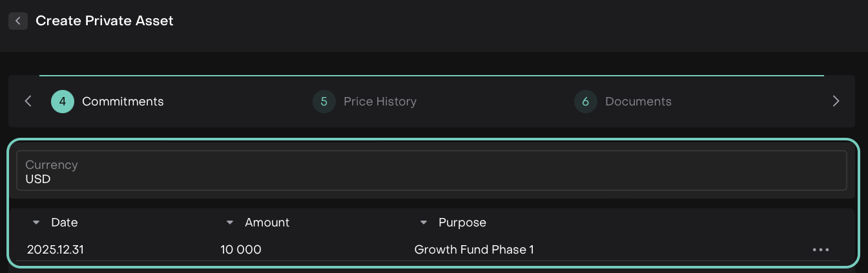Click the Purpose column header

(462, 223)
